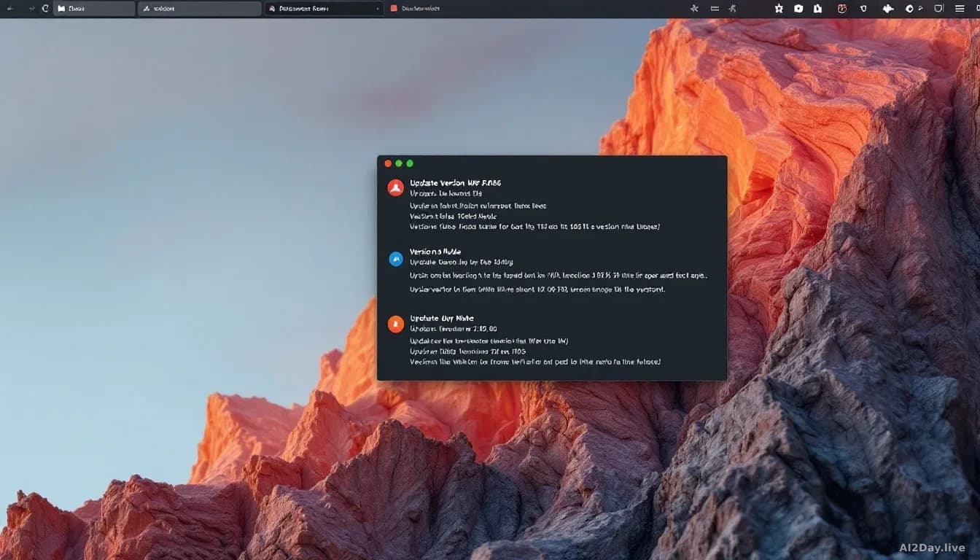The image size is (980, 560).
Task: Open the puzzle-piece extensions icon
Action: point(888,9)
